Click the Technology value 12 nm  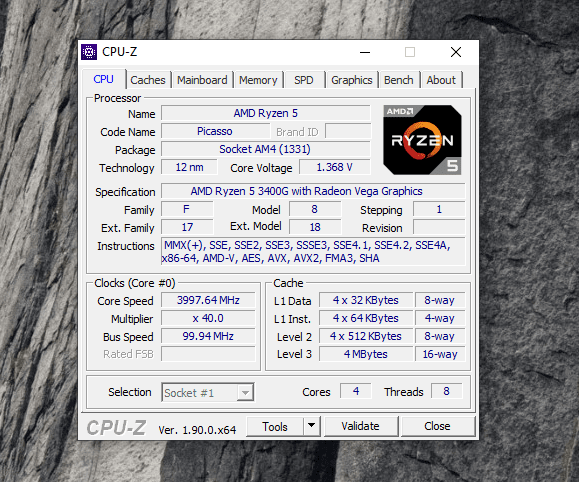coord(189,167)
